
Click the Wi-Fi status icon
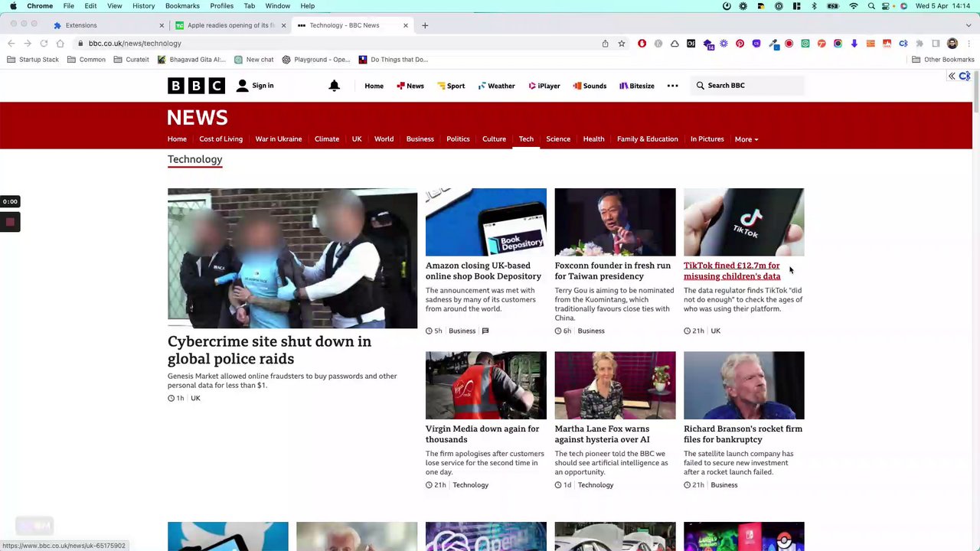click(854, 6)
